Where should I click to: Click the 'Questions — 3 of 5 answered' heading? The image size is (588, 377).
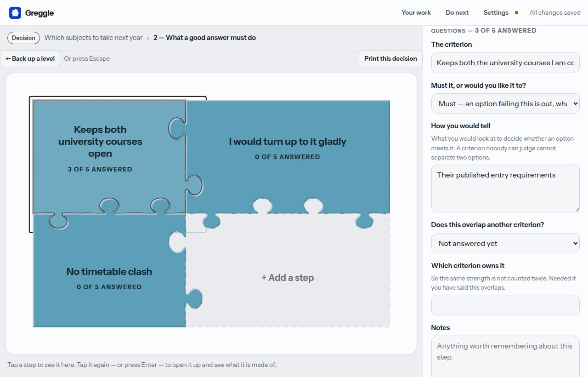[484, 30]
